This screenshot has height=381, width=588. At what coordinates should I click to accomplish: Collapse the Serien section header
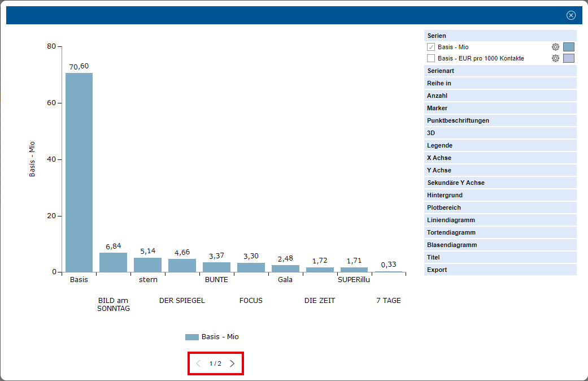point(500,36)
